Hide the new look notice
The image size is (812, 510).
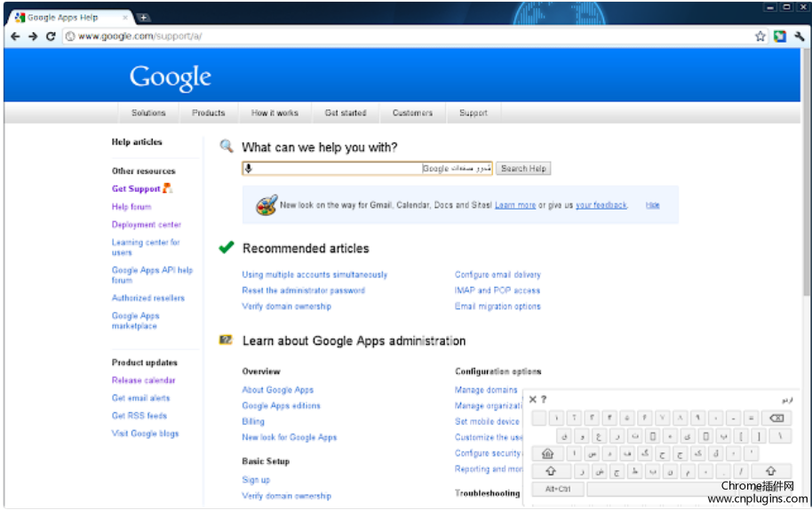coord(652,205)
